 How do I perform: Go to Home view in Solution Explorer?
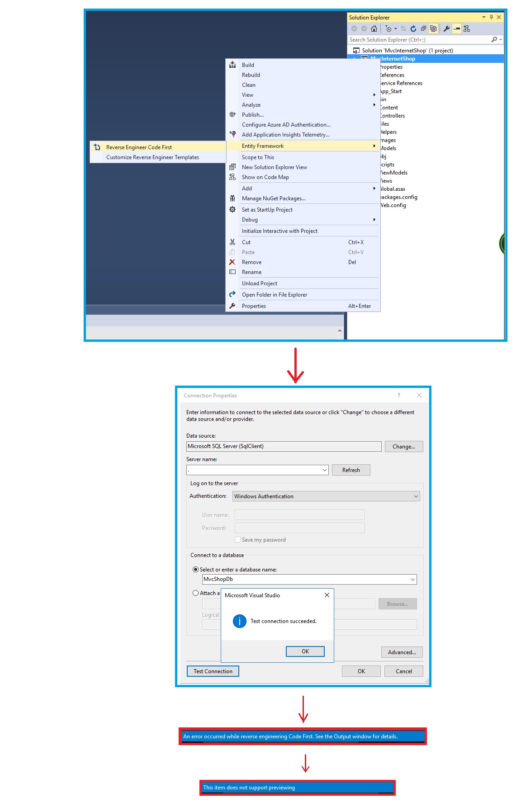pos(374,28)
